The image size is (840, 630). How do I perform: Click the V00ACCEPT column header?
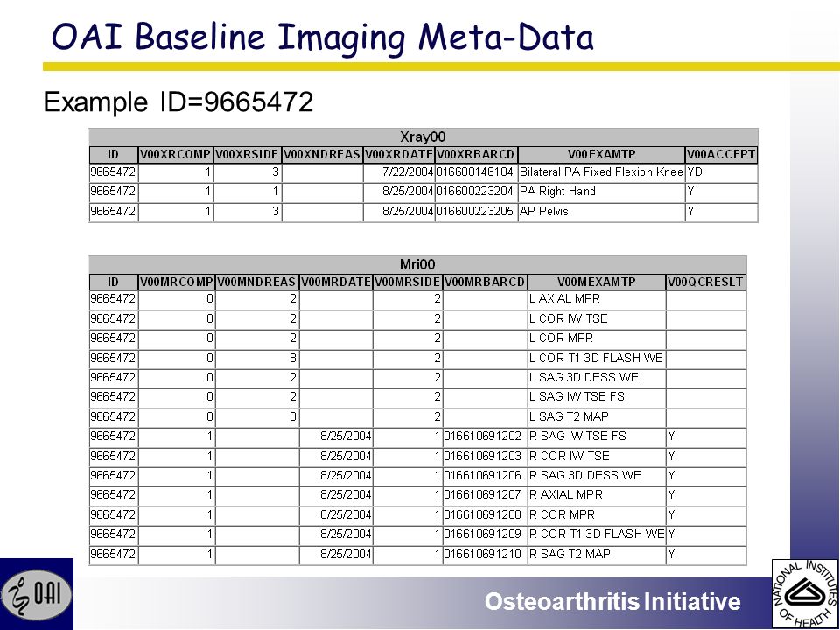[x=722, y=155]
